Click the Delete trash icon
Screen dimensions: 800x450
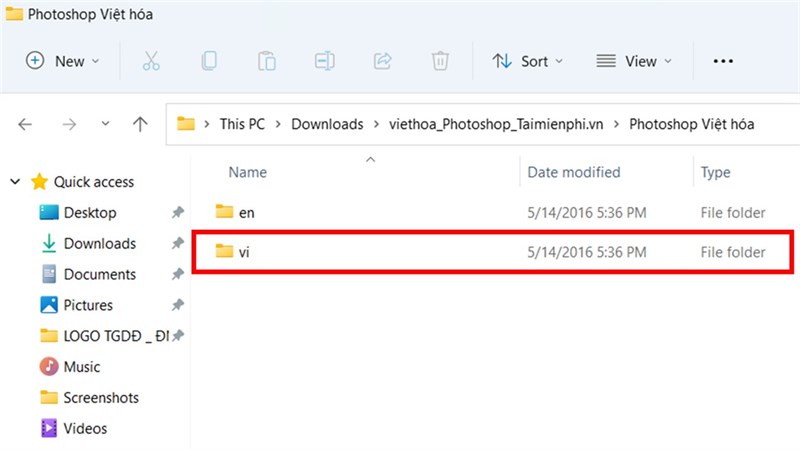tap(440, 61)
